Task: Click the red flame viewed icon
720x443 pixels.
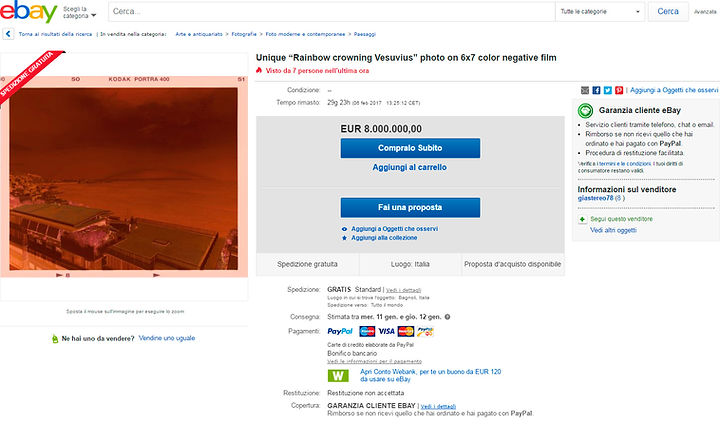Action: (x=259, y=70)
